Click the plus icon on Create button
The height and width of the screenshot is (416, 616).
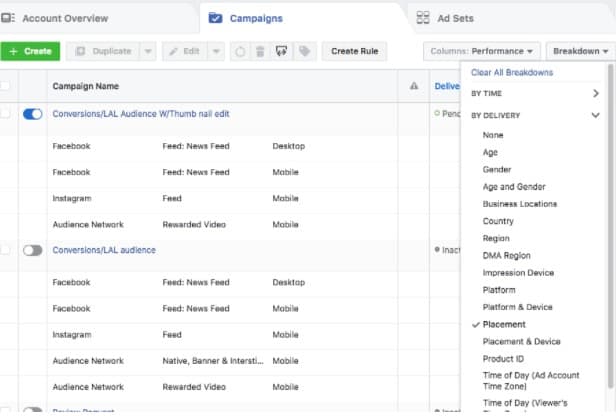(13, 51)
